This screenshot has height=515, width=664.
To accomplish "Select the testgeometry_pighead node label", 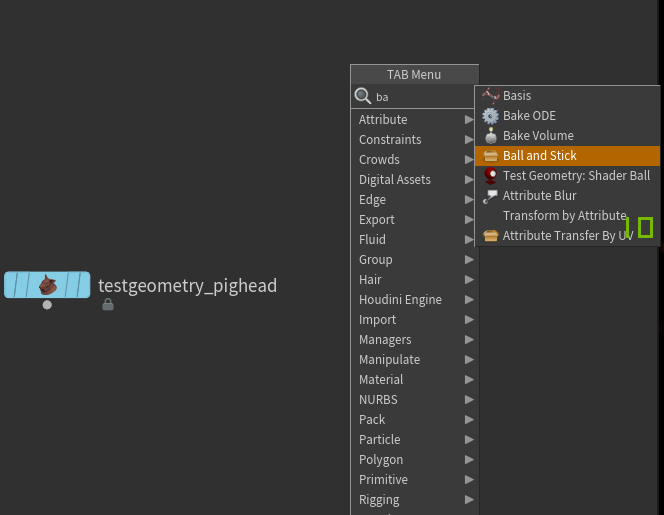I will (187, 286).
